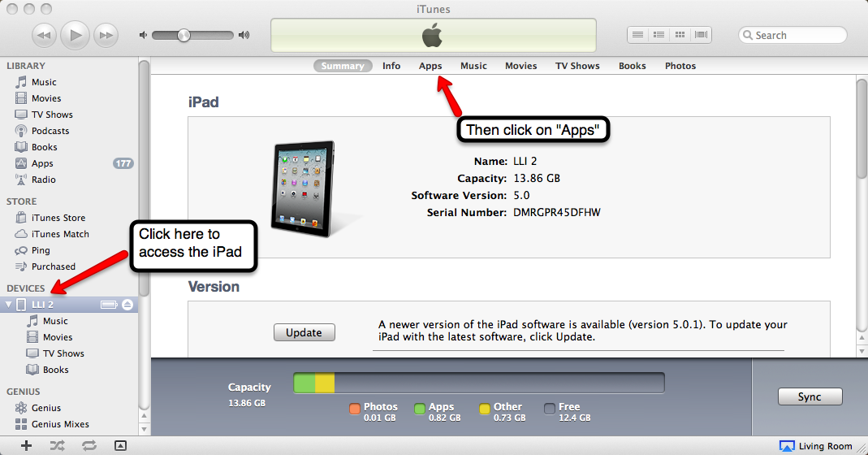
Task: Click the Play button
Action: (x=76, y=35)
